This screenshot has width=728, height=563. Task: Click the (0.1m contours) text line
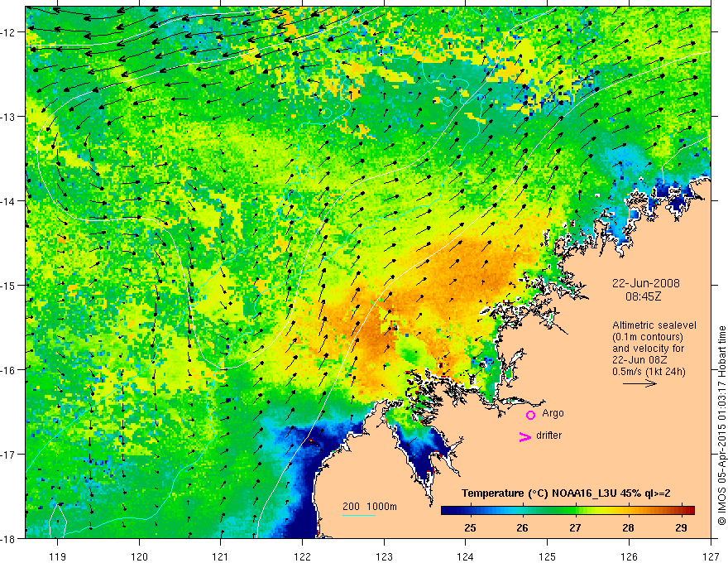648,337
